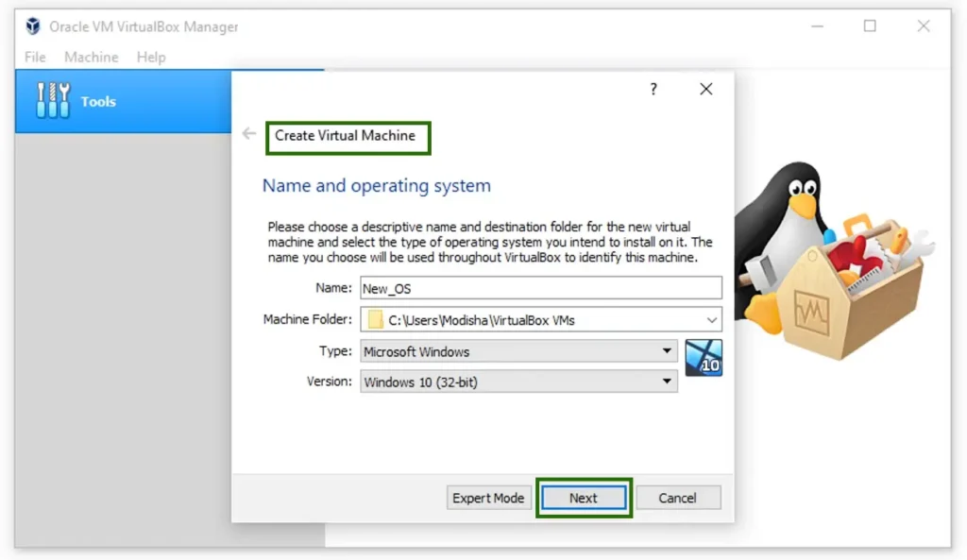Click the Expert Mode button

[x=488, y=498]
